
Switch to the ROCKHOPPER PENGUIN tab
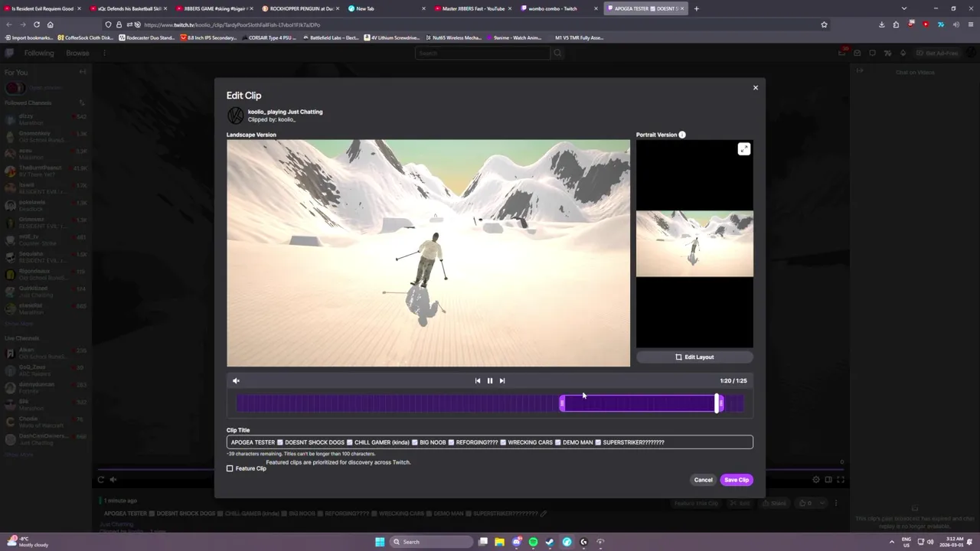(x=300, y=8)
